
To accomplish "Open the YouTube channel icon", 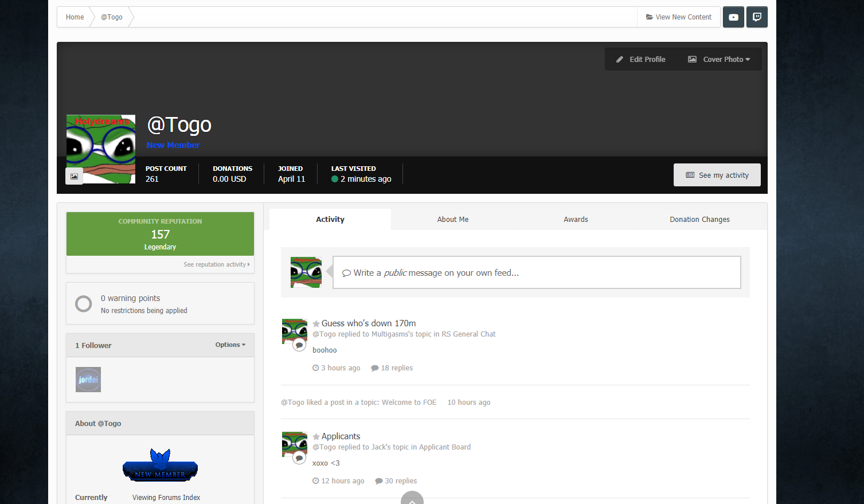I will (733, 17).
